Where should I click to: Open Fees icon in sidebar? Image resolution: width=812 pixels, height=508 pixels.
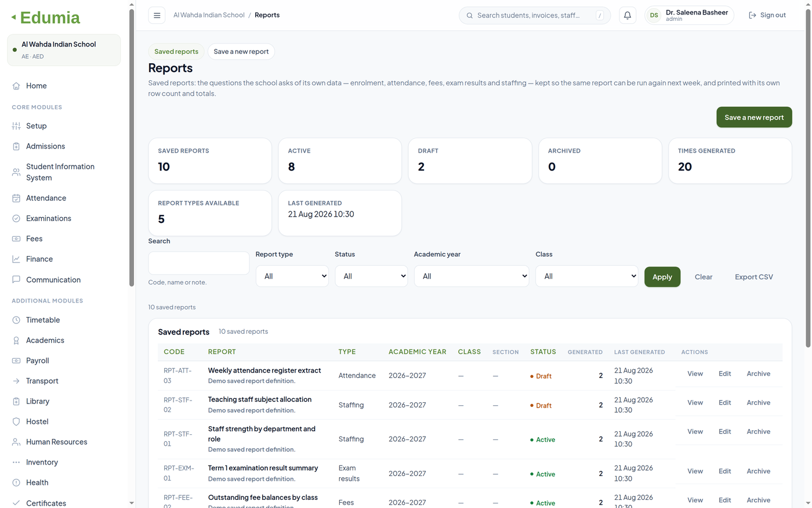(x=16, y=239)
